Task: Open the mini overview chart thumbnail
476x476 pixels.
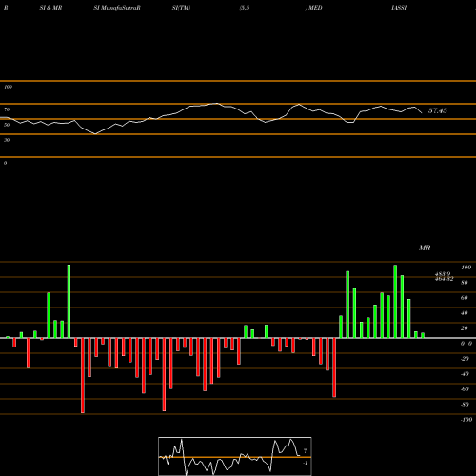Action: (x=235, y=456)
